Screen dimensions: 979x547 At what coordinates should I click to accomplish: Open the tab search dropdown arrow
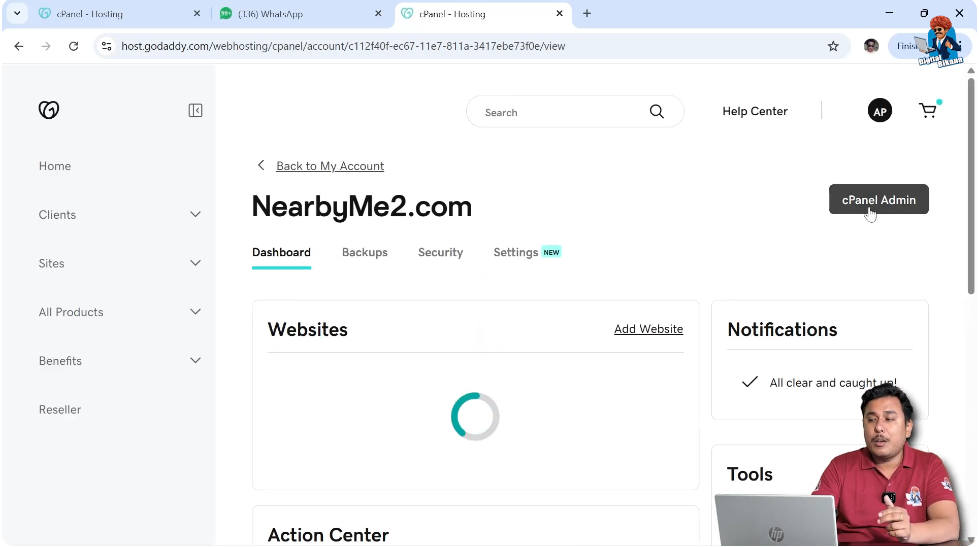17,13
